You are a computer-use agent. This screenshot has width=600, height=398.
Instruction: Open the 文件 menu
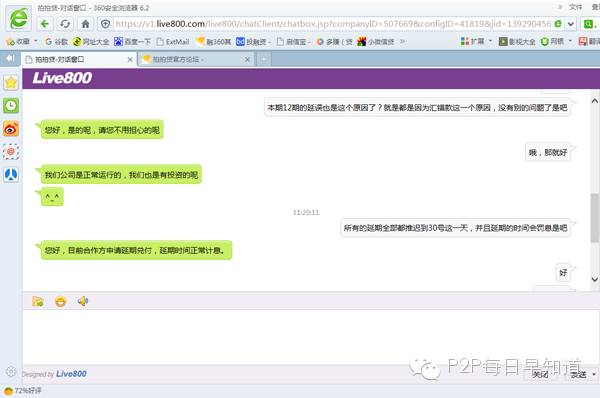pyautogui.click(x=575, y=7)
